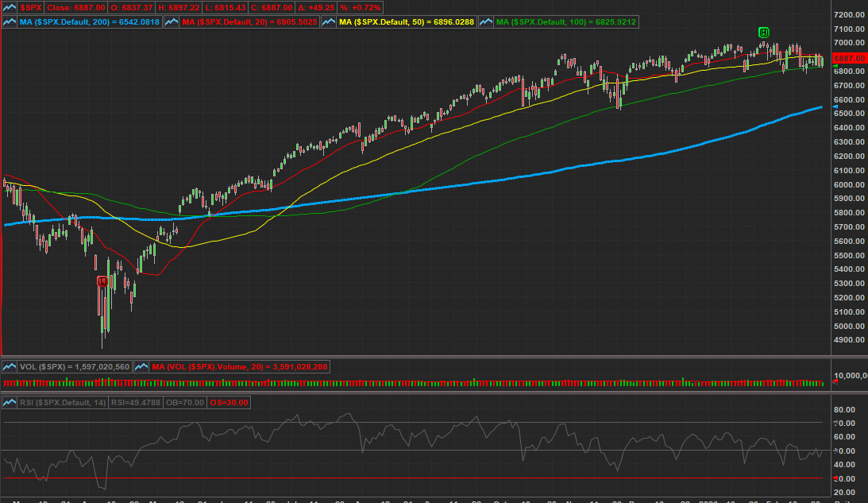The width and height of the screenshot is (868, 503).
Task: Click the red OS=30.00 oversold label
Action: (x=230, y=403)
